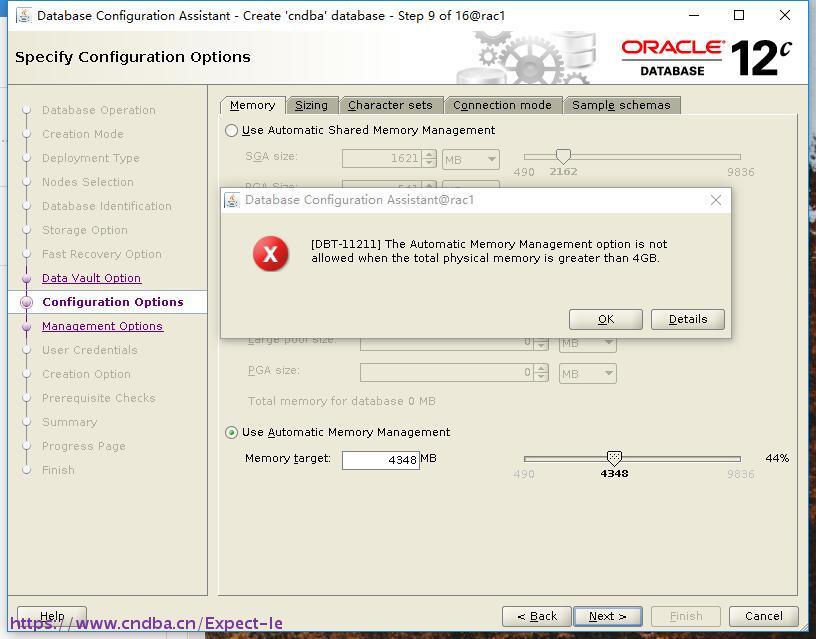Screen dimensions: 816x639
Task: Select Use Automatic Shared Memory Management
Action: pyautogui.click(x=231, y=130)
